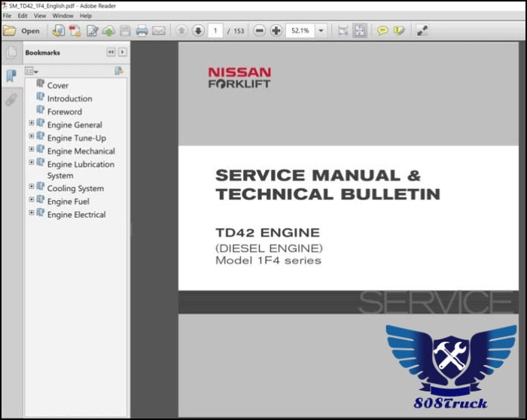Click the Print icon in toolbar
This screenshot has height=420, width=527.
click(x=141, y=31)
